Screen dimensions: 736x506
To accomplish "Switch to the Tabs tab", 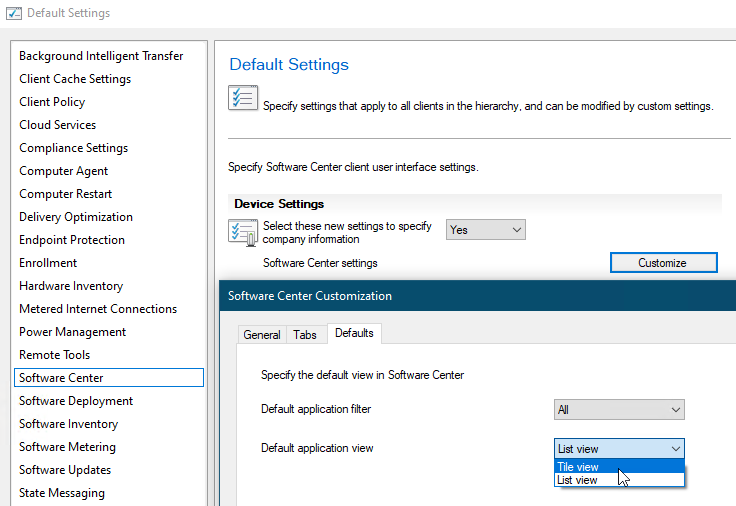I will point(305,335).
